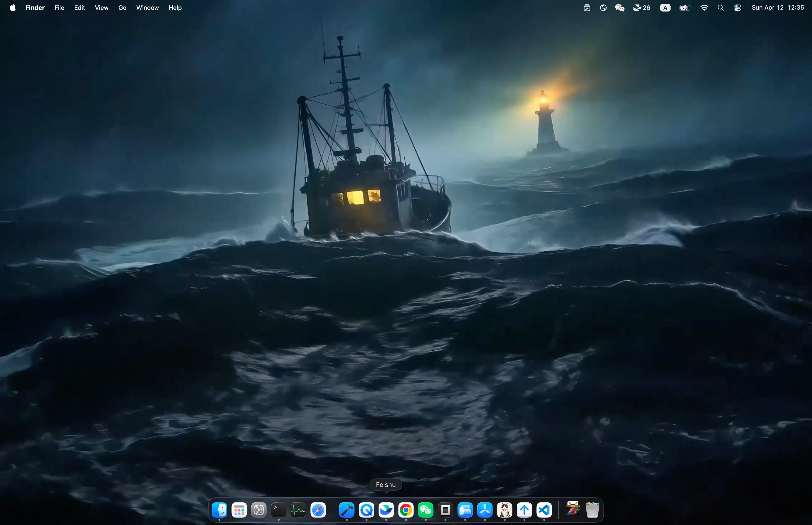The width and height of the screenshot is (812, 525).
Task: Open the Apple menu
Action: pos(13,8)
